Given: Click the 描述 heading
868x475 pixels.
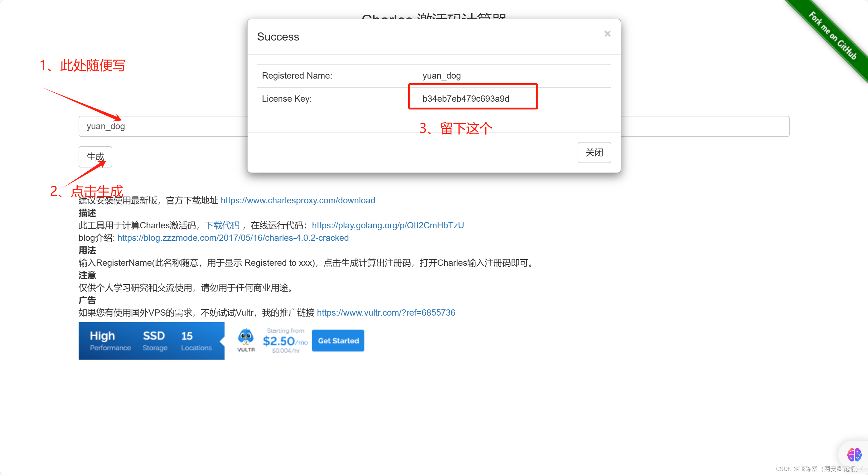Looking at the screenshot, I should pyautogui.click(x=87, y=213).
